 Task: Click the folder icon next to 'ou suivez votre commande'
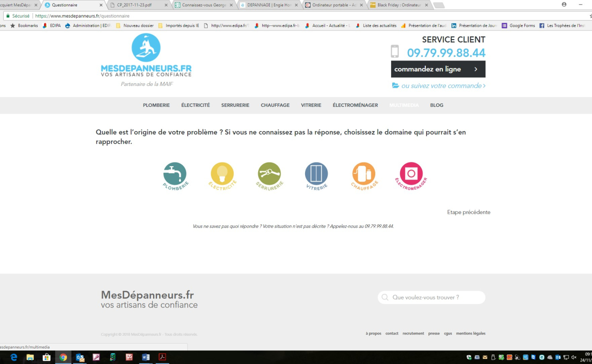(x=395, y=86)
